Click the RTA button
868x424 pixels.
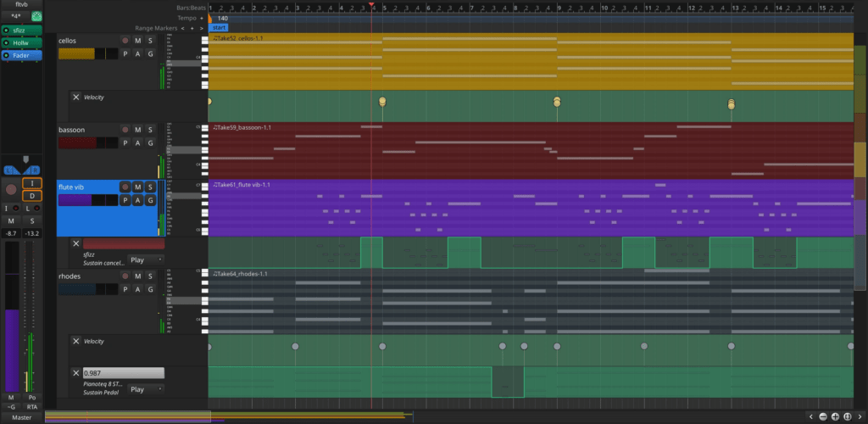tap(32, 406)
